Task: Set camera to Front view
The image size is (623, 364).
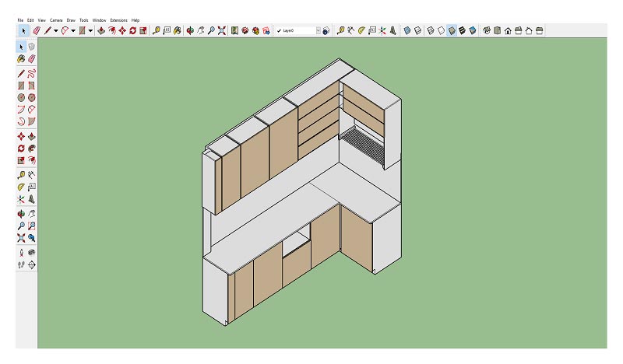Action: coord(508,30)
